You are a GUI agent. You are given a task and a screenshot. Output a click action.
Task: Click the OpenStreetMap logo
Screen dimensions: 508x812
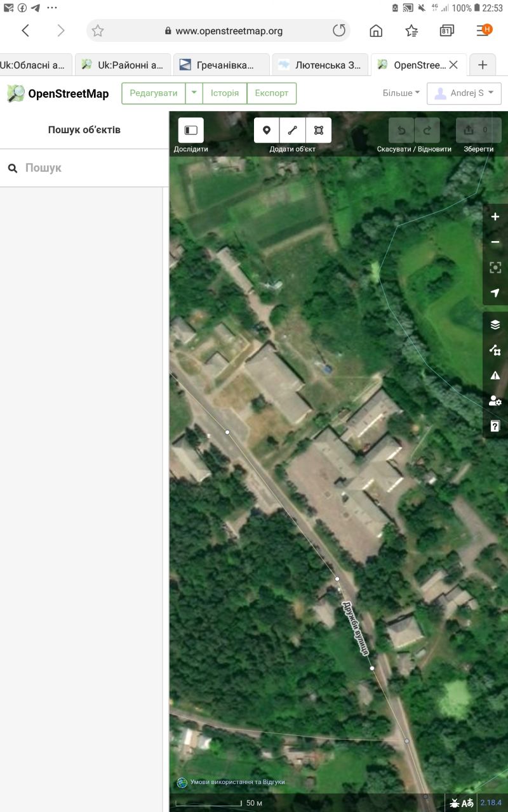(x=58, y=93)
